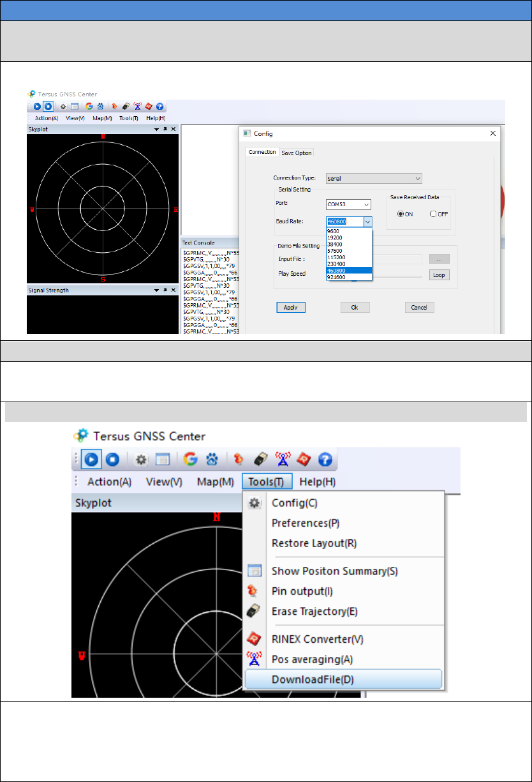Open the Action(A) menu in the upper screenshot
This screenshot has height=782, width=532.
pyautogui.click(x=47, y=118)
